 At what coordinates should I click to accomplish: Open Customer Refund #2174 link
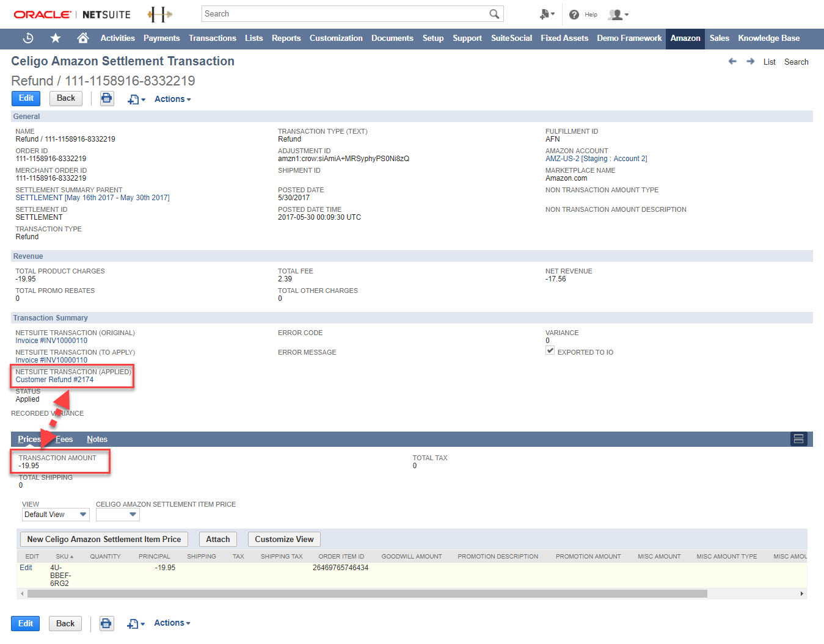pos(54,380)
